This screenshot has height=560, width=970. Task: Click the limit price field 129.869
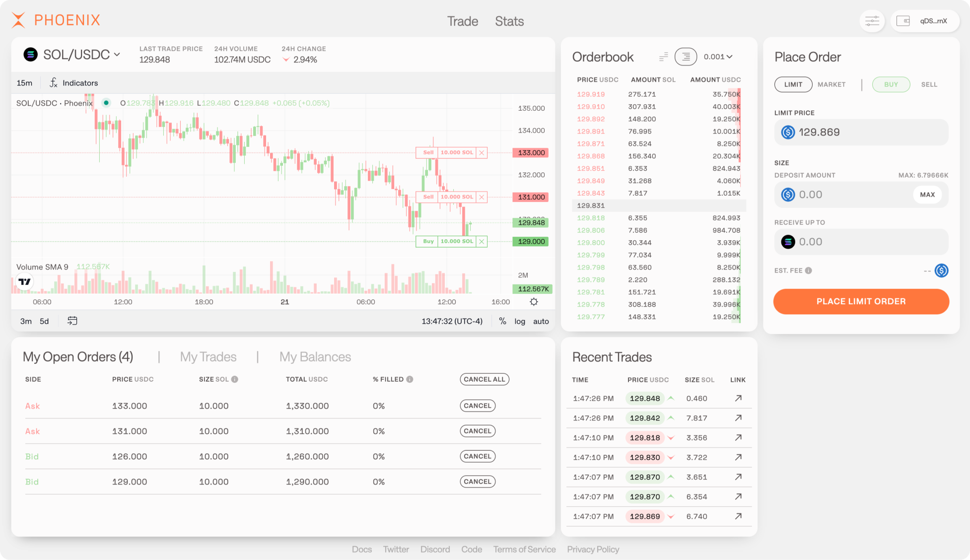click(x=861, y=132)
